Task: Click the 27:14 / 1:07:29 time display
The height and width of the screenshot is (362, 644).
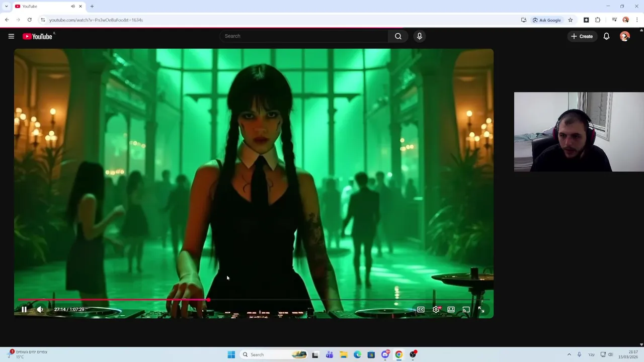Action: 69,310
